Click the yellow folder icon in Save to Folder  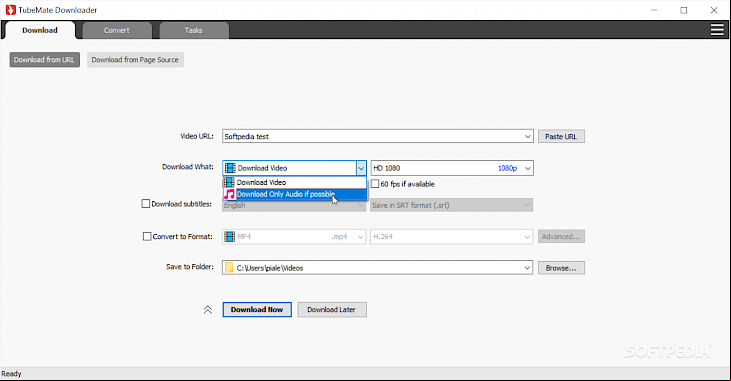[229, 268]
